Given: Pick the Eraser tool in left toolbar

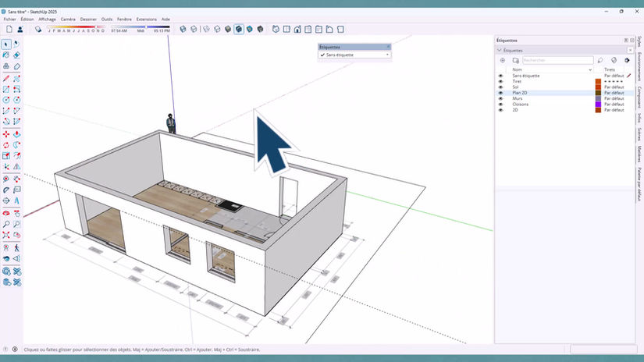Looking at the screenshot, I should pos(17,55).
